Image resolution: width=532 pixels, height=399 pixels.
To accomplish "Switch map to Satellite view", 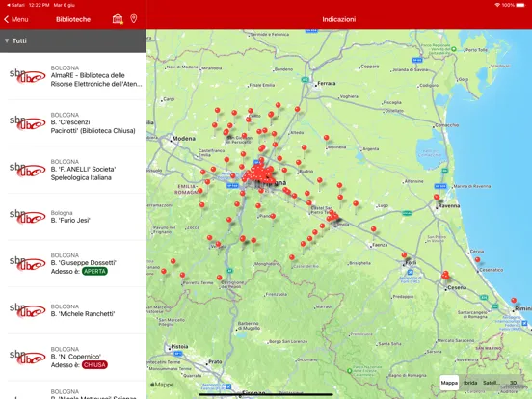I will [492, 383].
